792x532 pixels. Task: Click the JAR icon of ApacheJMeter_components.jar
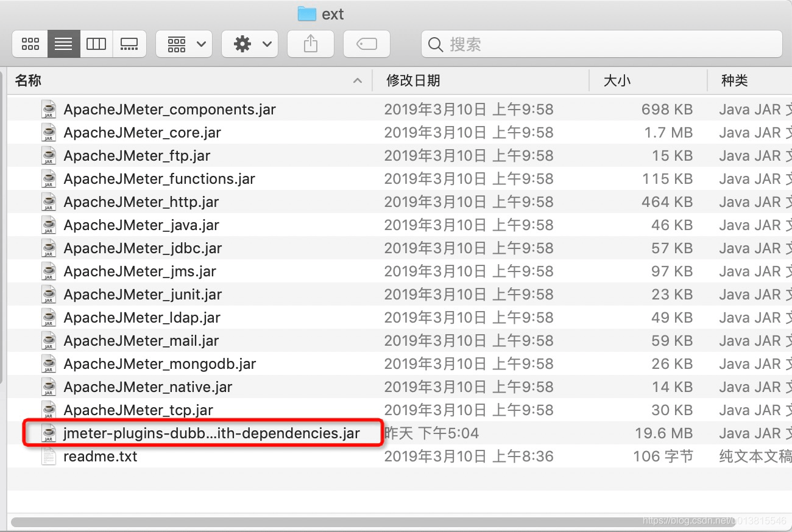click(x=49, y=110)
